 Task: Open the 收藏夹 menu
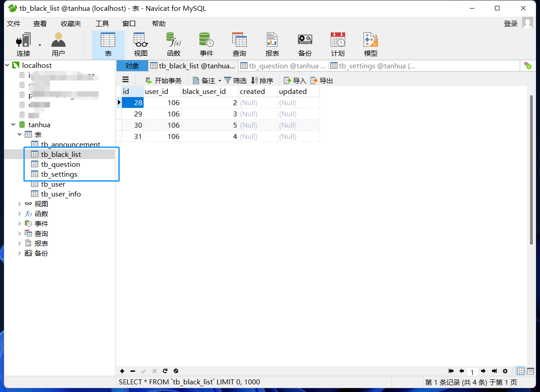tap(71, 24)
